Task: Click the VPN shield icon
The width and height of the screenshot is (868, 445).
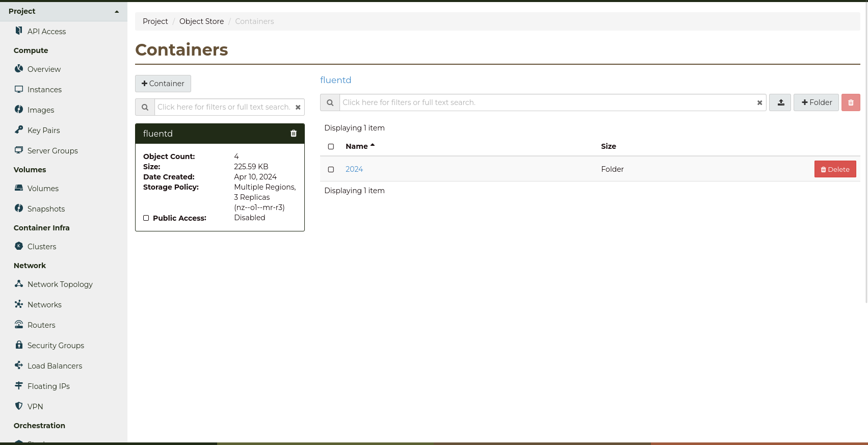Action: coord(19,406)
